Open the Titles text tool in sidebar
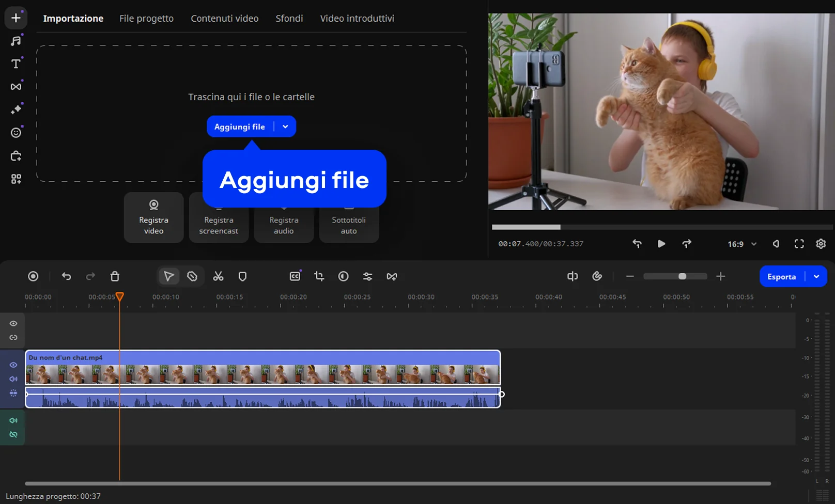Image resolution: width=835 pixels, height=504 pixels. tap(16, 64)
